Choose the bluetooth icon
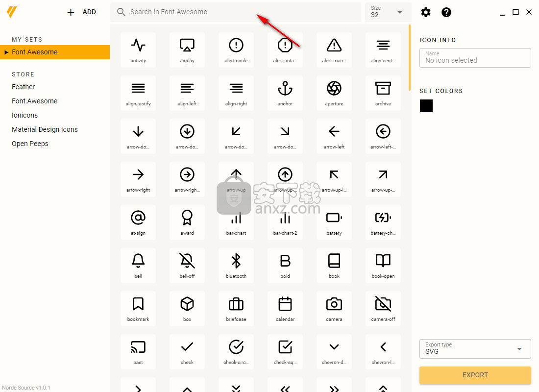Viewport: 539px width, 392px height. pos(236,266)
